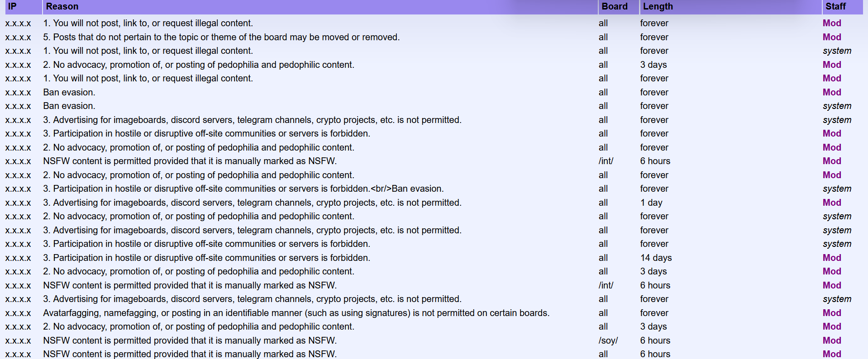The width and height of the screenshot is (868, 359).
Task: Click the Avatarfagging, namefagging reason text
Action: pos(296,313)
